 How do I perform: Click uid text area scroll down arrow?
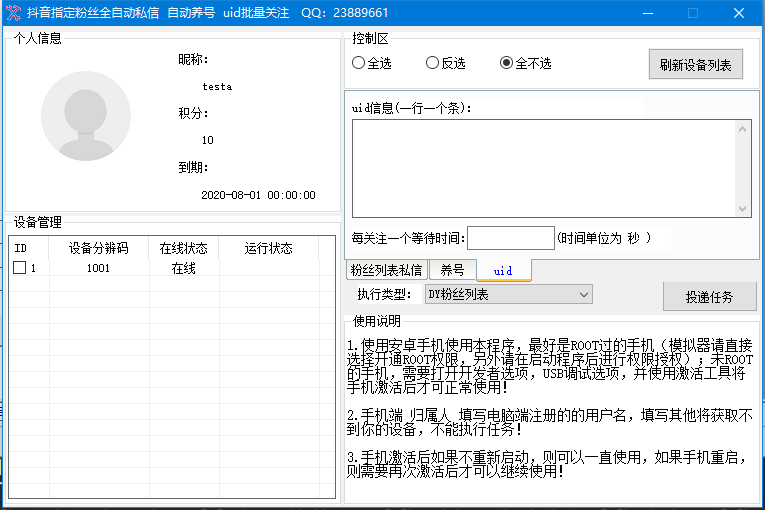(743, 208)
